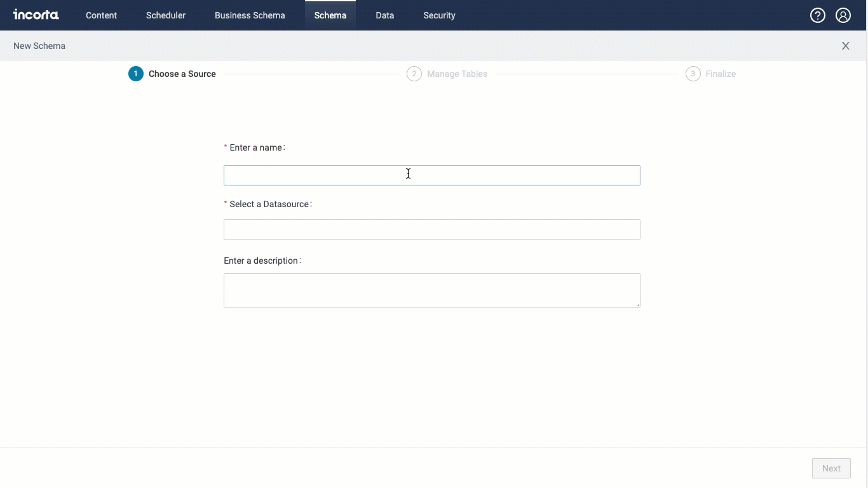
Task: Click the "Select a Datasource" label
Action: point(269,204)
